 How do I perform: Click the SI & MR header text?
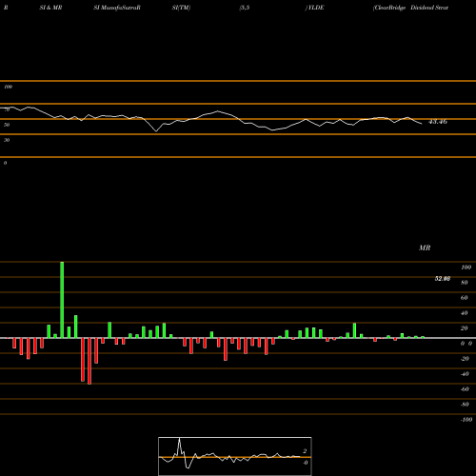click(50, 8)
